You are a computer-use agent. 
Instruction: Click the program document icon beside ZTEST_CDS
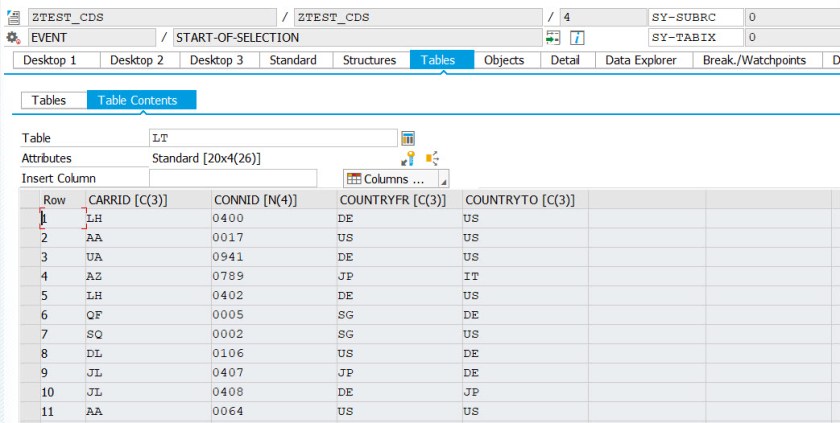coord(13,17)
